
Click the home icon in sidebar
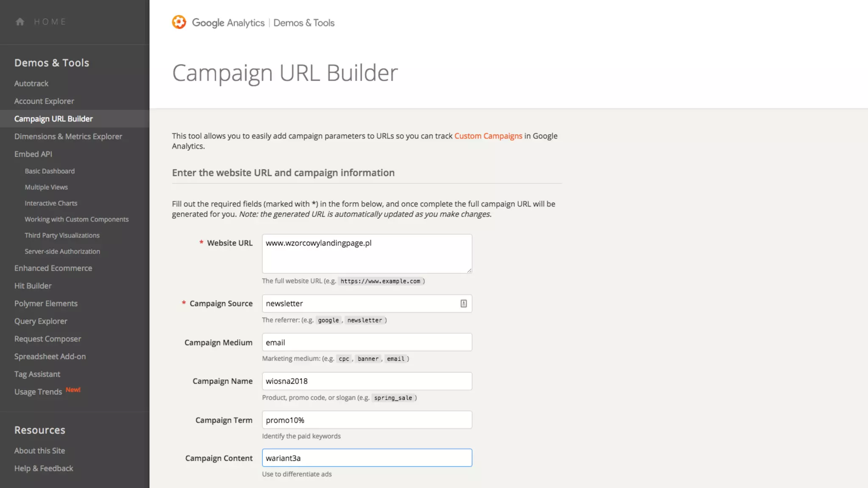(20, 22)
